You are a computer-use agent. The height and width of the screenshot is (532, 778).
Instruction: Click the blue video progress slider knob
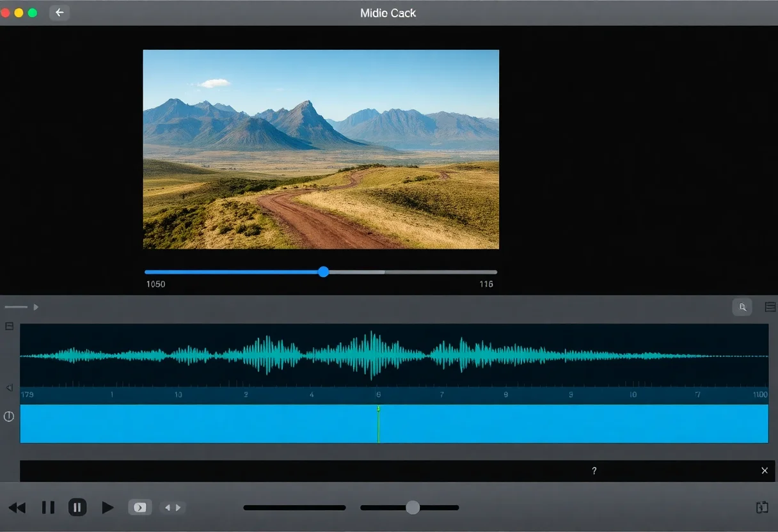tap(324, 272)
